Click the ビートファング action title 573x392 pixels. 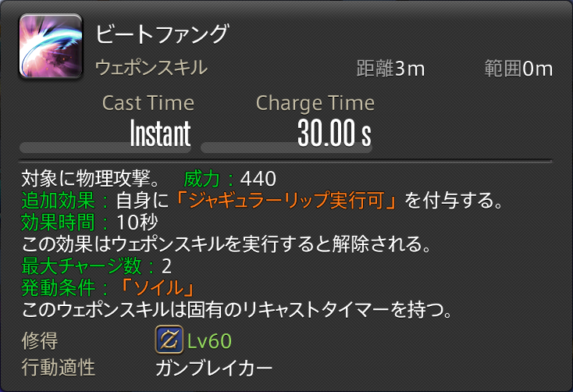click(162, 34)
